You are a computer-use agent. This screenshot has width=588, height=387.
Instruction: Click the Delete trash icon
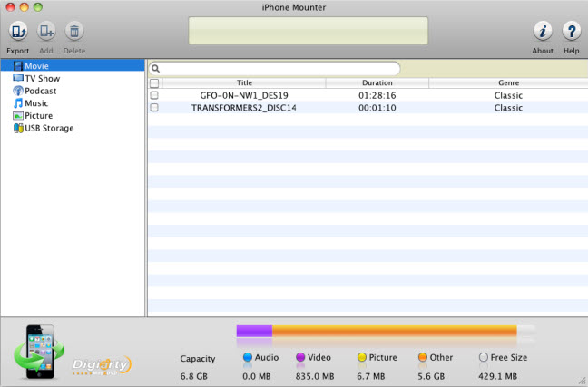tap(74, 31)
